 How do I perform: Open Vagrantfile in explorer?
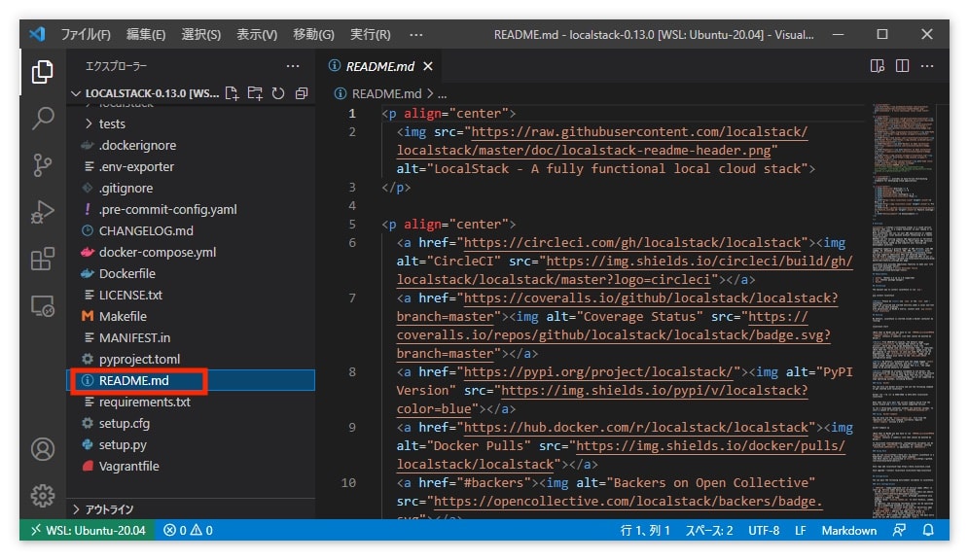click(x=191, y=466)
